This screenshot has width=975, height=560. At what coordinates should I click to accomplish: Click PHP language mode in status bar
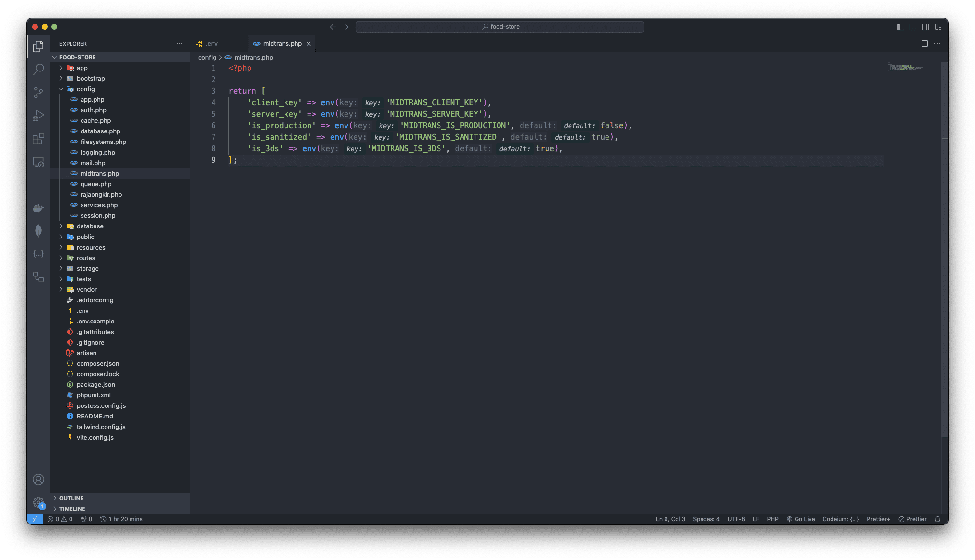click(x=773, y=519)
